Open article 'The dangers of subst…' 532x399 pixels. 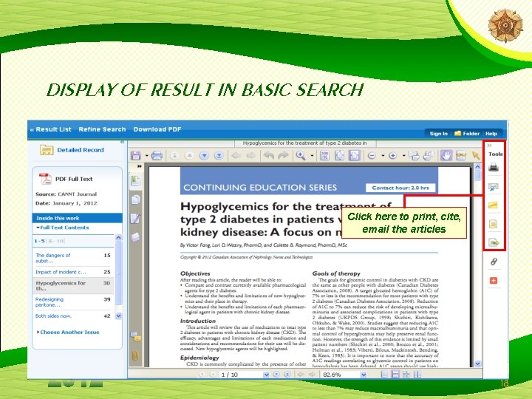pyautogui.click(x=52, y=258)
